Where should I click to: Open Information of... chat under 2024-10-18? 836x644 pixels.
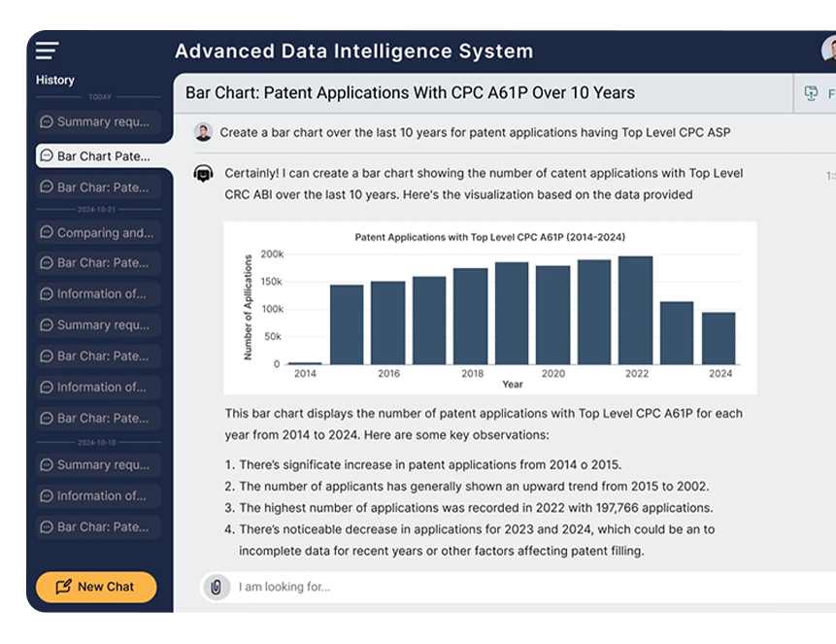(x=99, y=495)
